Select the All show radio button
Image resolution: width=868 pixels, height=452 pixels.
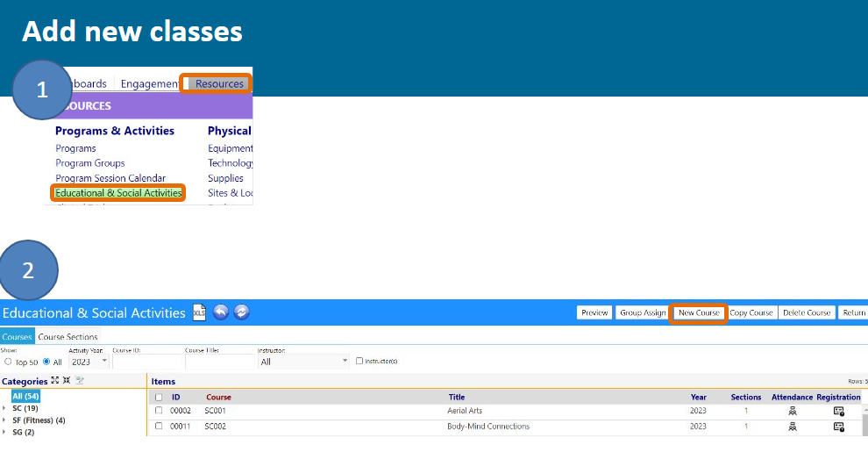click(x=46, y=362)
